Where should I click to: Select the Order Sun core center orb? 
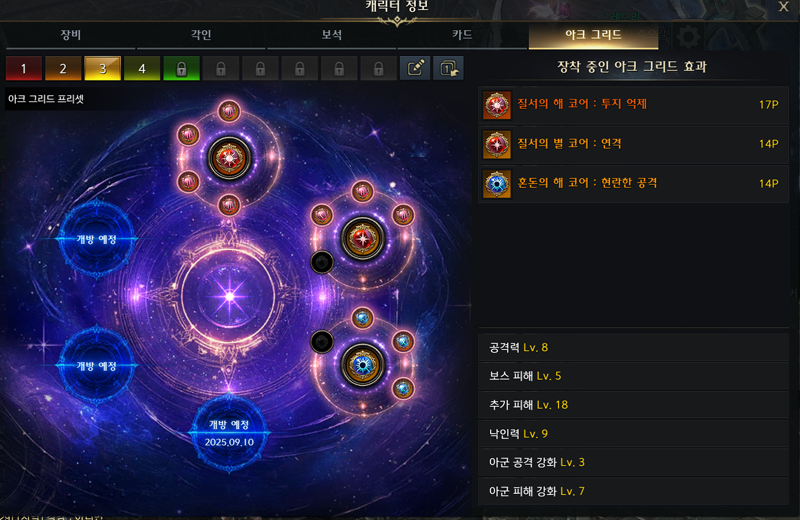(x=229, y=158)
